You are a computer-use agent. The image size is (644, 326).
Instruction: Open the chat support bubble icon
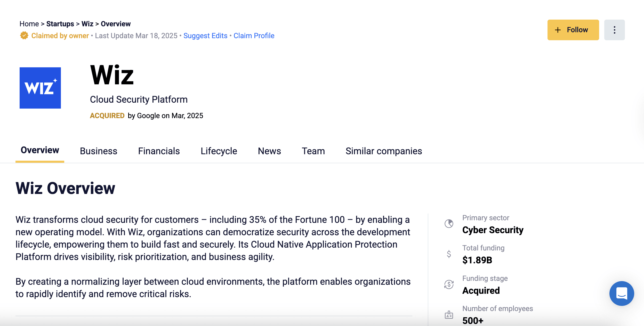pos(621,293)
